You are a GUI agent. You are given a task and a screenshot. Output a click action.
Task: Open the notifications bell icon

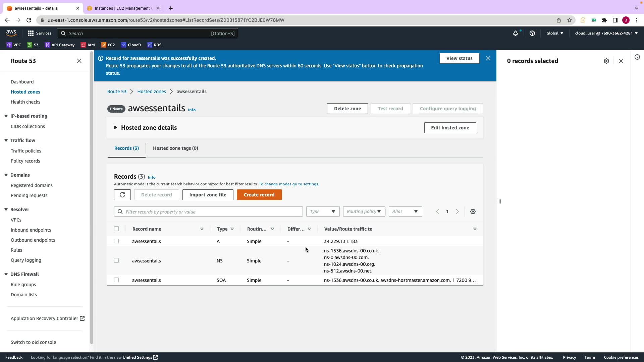click(x=516, y=33)
